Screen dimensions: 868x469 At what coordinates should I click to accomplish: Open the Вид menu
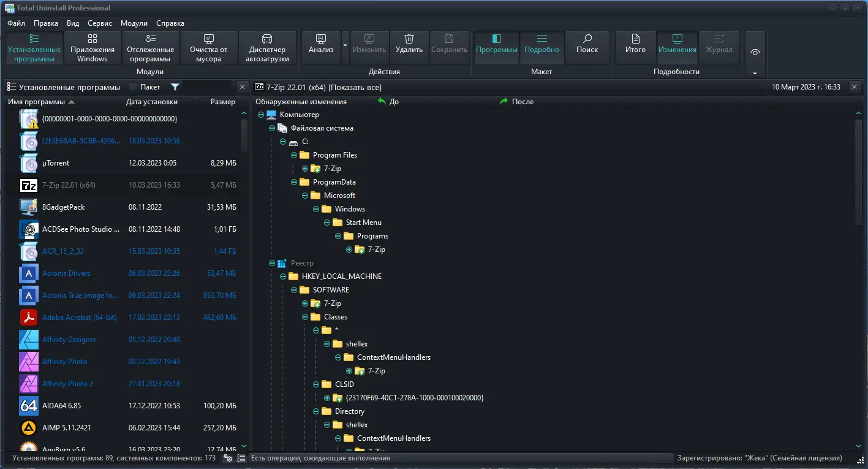[73, 23]
